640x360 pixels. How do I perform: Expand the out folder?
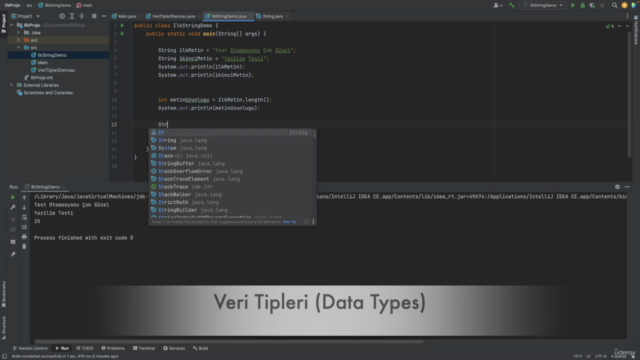pyautogui.click(x=18, y=40)
